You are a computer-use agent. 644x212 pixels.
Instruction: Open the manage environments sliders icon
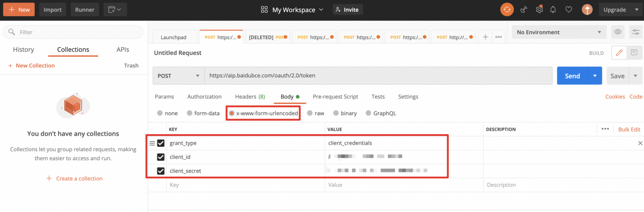[x=635, y=32]
